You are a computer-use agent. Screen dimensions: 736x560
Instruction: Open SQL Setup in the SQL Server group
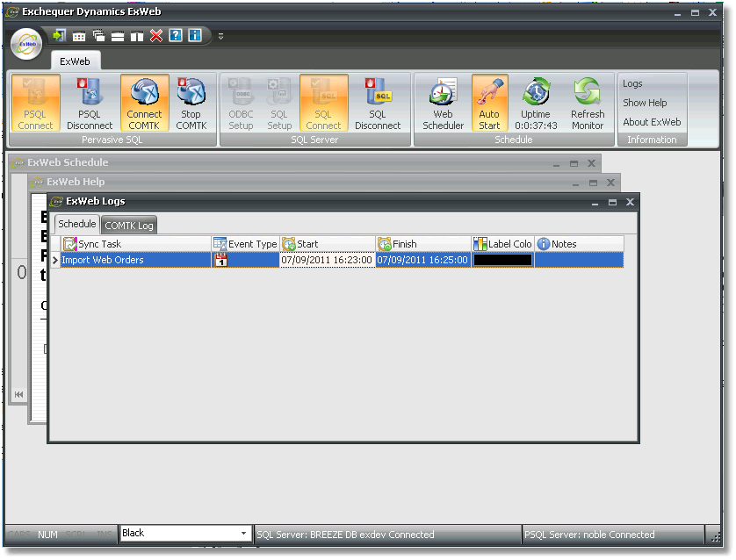pos(279,104)
